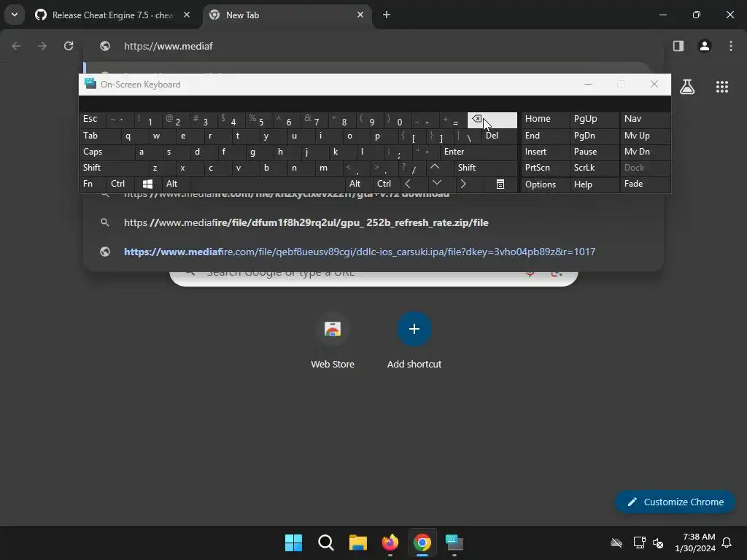Click the Tab key on keyboard
This screenshot has height=560, width=747.
pos(99,136)
